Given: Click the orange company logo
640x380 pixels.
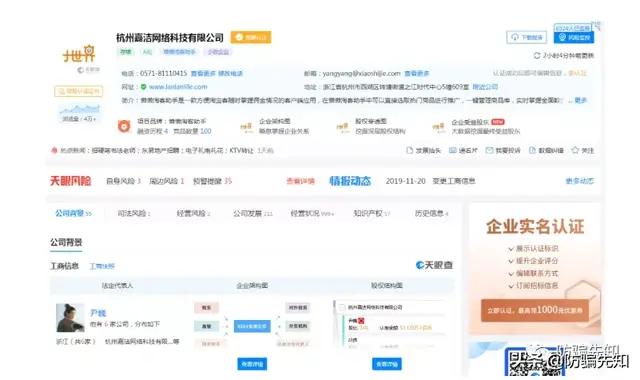Looking at the screenshot, I should (79, 53).
